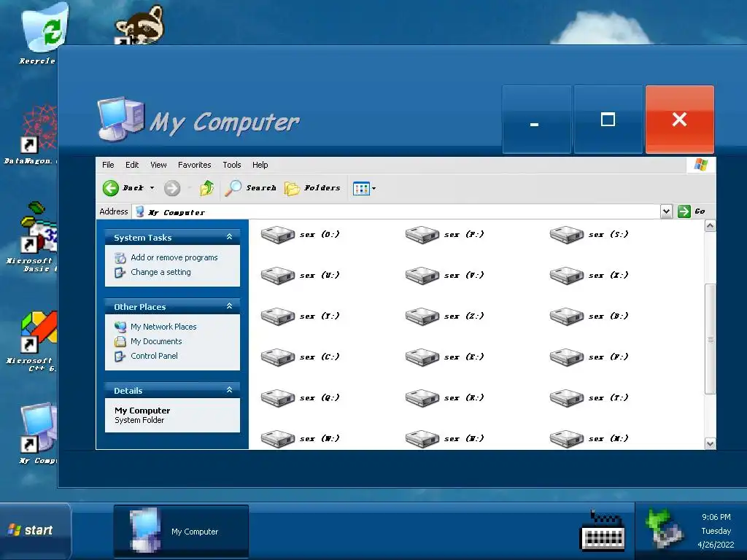Open the drive labeled (E:)
This screenshot has width=747, height=560.
click(x=444, y=357)
